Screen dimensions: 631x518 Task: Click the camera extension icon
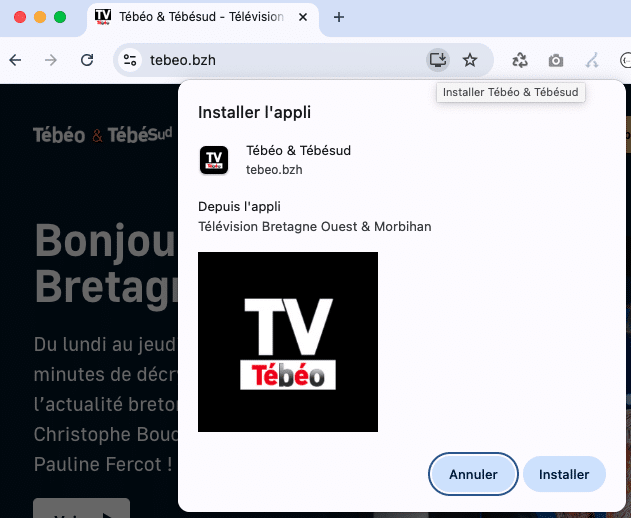coord(556,60)
